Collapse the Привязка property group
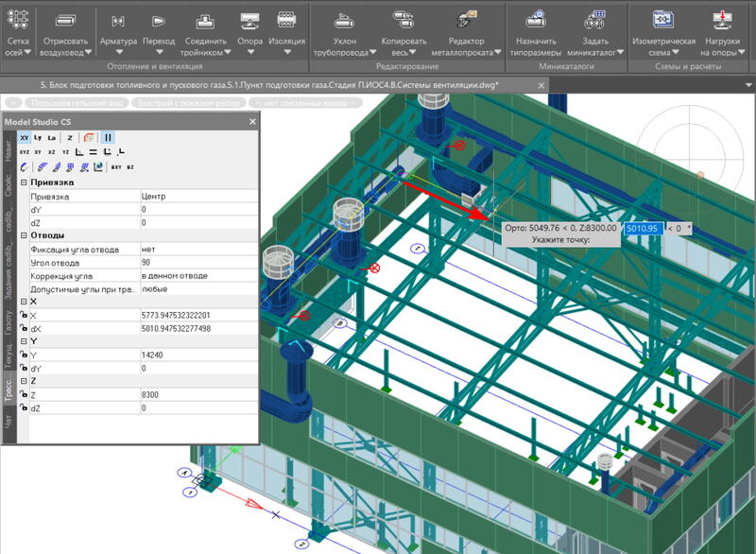 [23, 182]
